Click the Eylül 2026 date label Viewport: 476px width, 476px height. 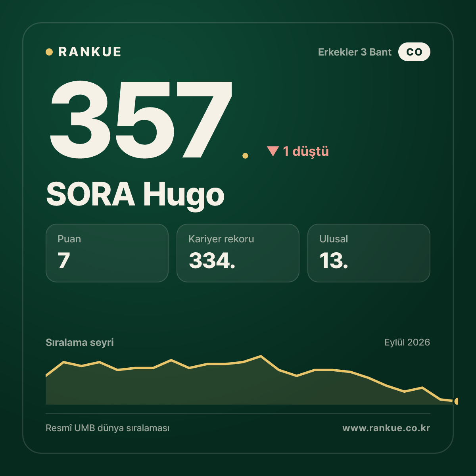(407, 342)
